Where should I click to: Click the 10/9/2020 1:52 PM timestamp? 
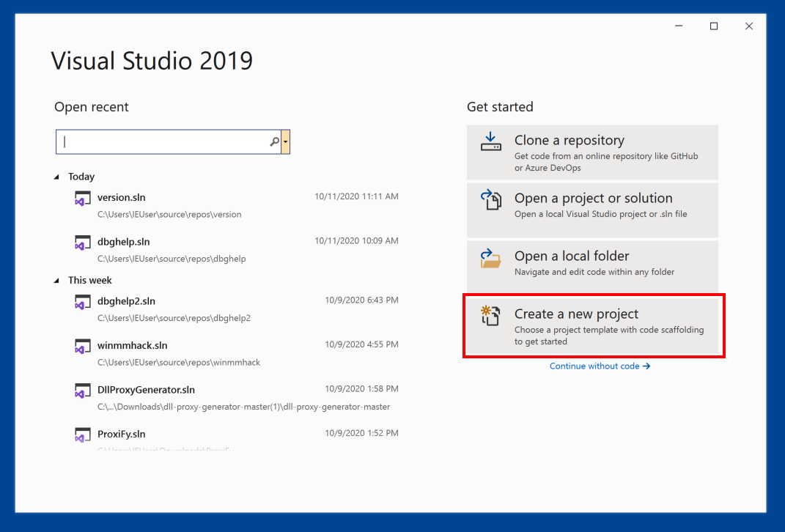[x=361, y=432]
